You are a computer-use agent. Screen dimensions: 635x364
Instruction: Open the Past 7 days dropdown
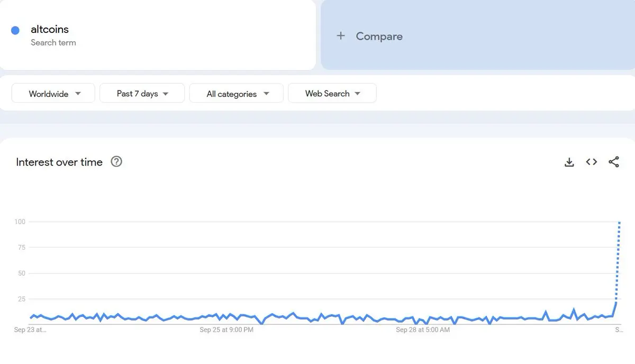pyautogui.click(x=142, y=93)
